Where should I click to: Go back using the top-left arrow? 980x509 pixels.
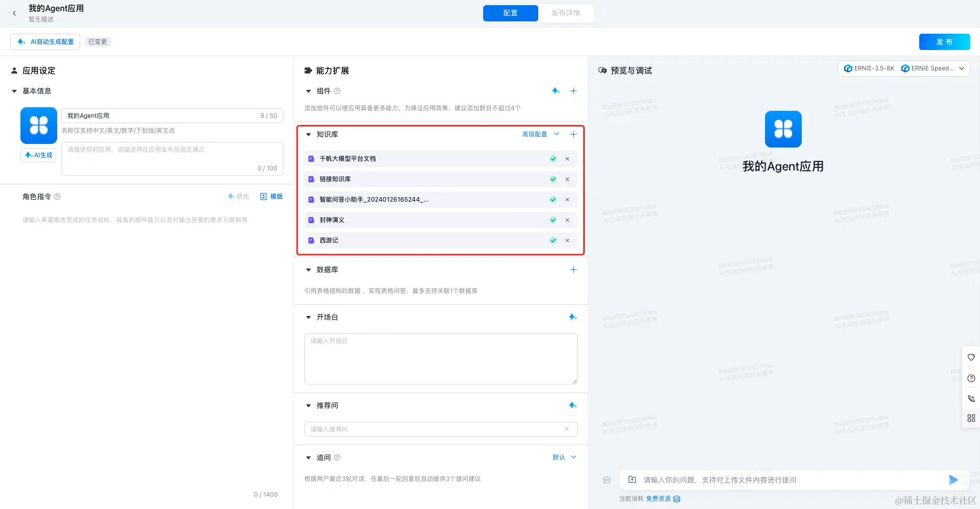click(x=14, y=13)
